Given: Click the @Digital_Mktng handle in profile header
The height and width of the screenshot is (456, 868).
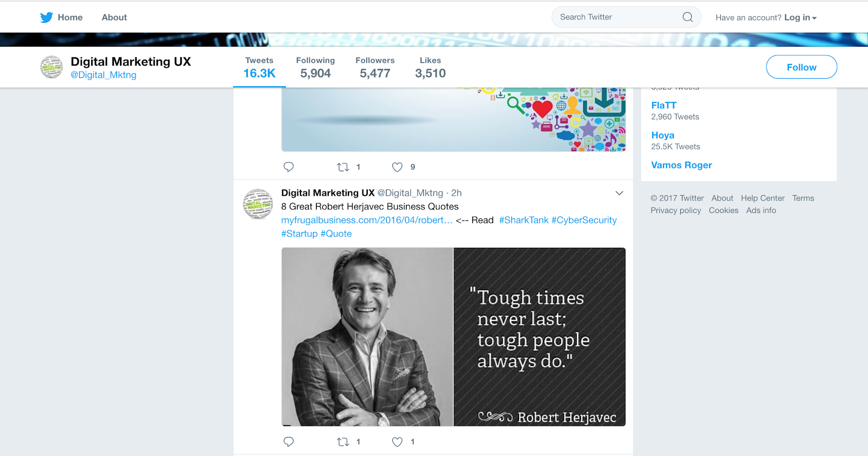Looking at the screenshot, I should 104,75.
